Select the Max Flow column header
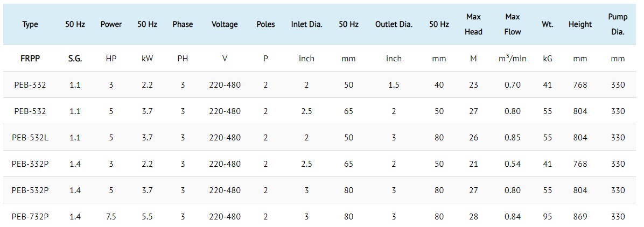Image resolution: width=644 pixels, height=227 pixels. [x=513, y=24]
